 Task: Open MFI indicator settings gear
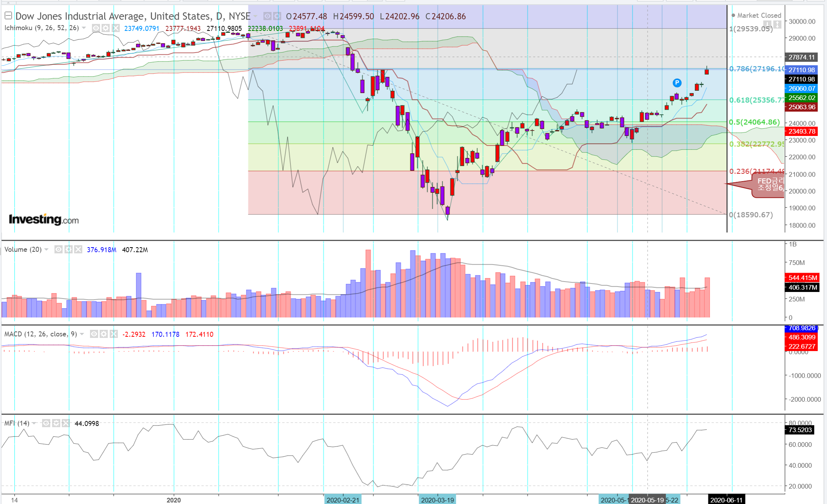[x=56, y=423]
